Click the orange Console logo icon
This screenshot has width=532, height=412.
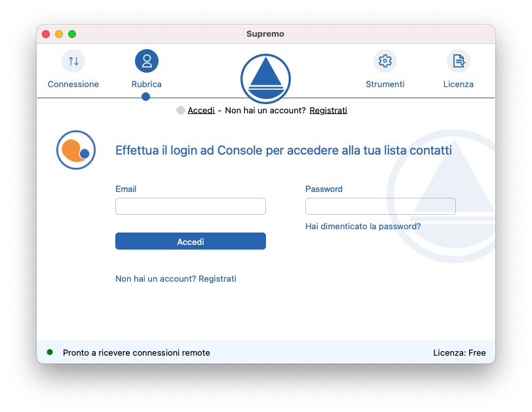[76, 150]
